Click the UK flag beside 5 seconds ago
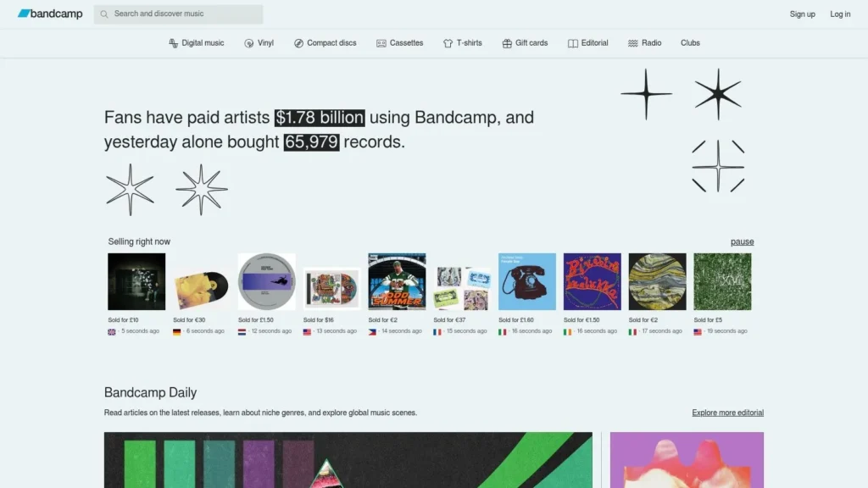 click(x=112, y=332)
